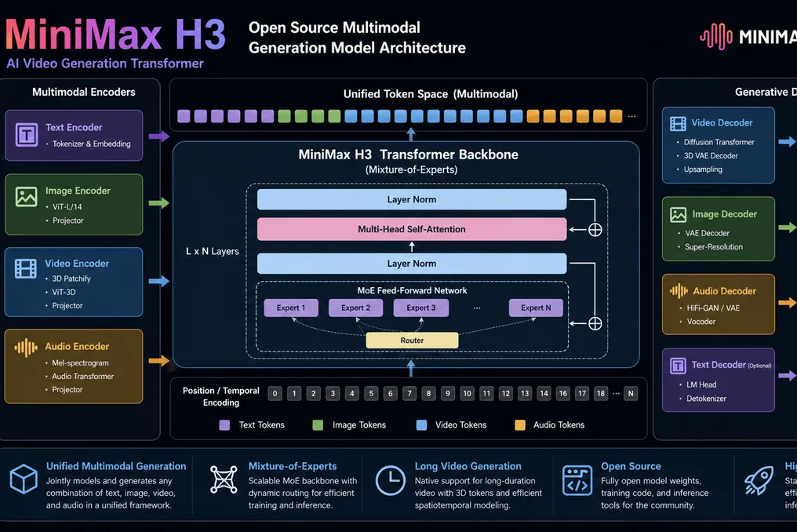The width and height of the screenshot is (797, 532).
Task: Click 'HiFi-GAN / VAE' under Audio Decoder
Action: tap(713, 308)
